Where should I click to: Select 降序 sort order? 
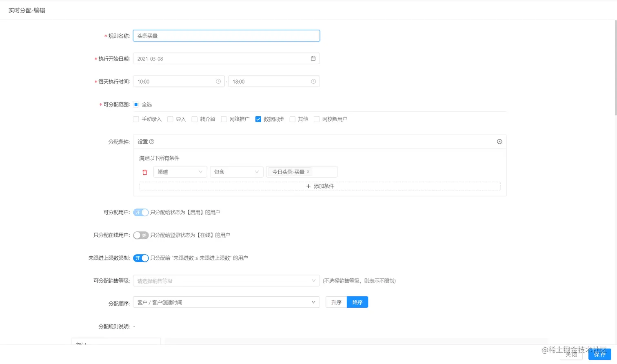point(357,302)
